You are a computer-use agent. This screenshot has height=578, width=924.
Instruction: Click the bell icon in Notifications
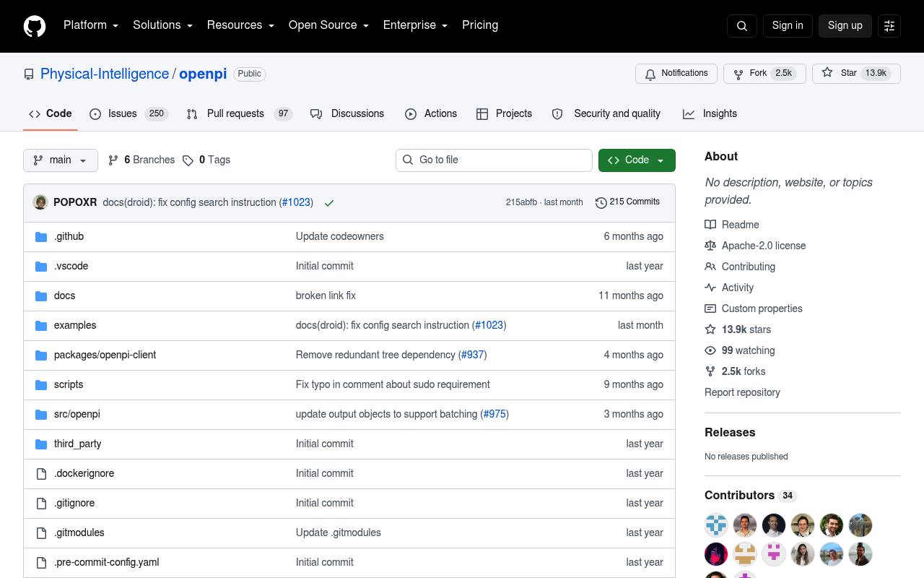point(650,74)
